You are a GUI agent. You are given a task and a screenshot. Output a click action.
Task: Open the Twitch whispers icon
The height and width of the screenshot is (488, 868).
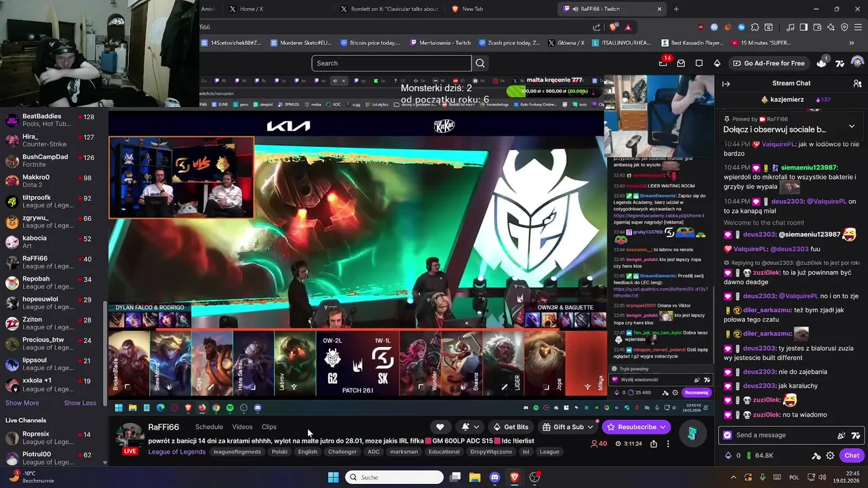pyautogui.click(x=698, y=63)
